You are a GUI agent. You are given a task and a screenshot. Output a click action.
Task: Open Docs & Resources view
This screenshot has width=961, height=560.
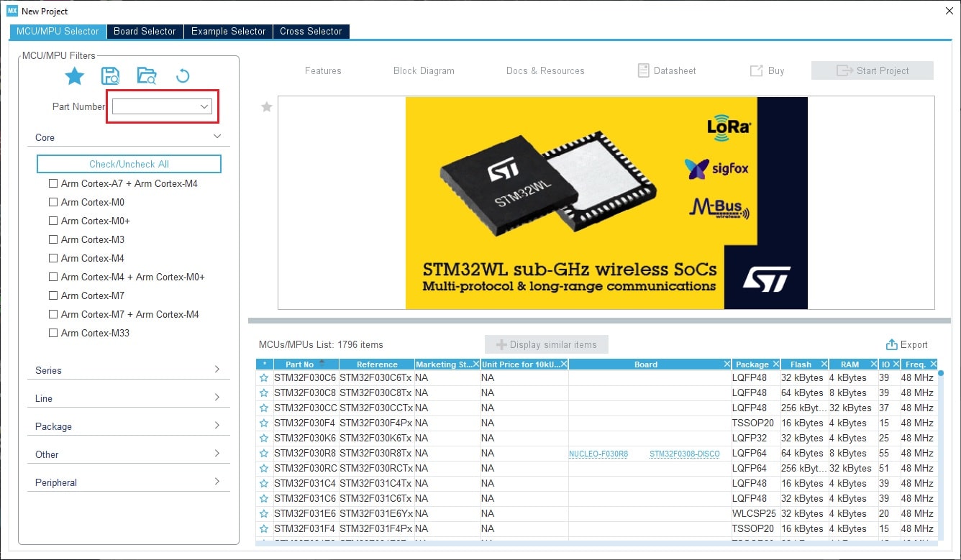click(545, 70)
